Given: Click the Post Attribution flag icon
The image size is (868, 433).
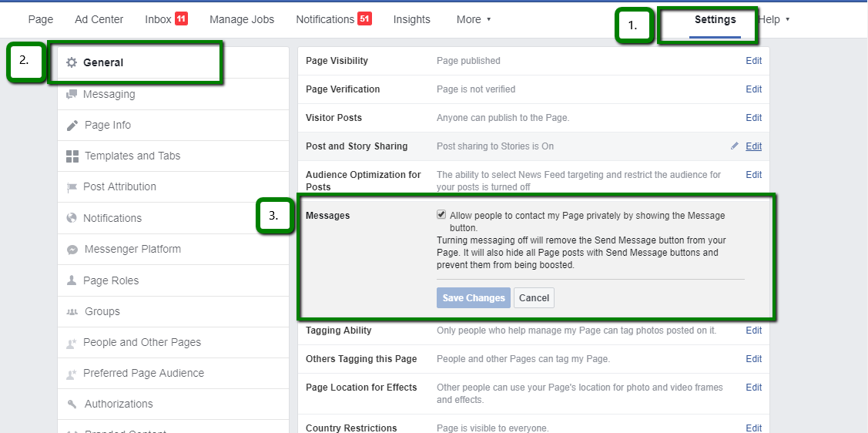Looking at the screenshot, I should click(72, 187).
